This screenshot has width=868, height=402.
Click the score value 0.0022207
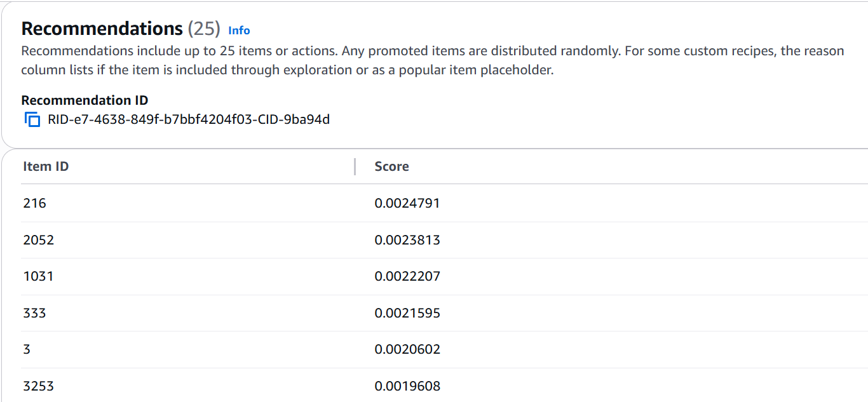tap(407, 276)
